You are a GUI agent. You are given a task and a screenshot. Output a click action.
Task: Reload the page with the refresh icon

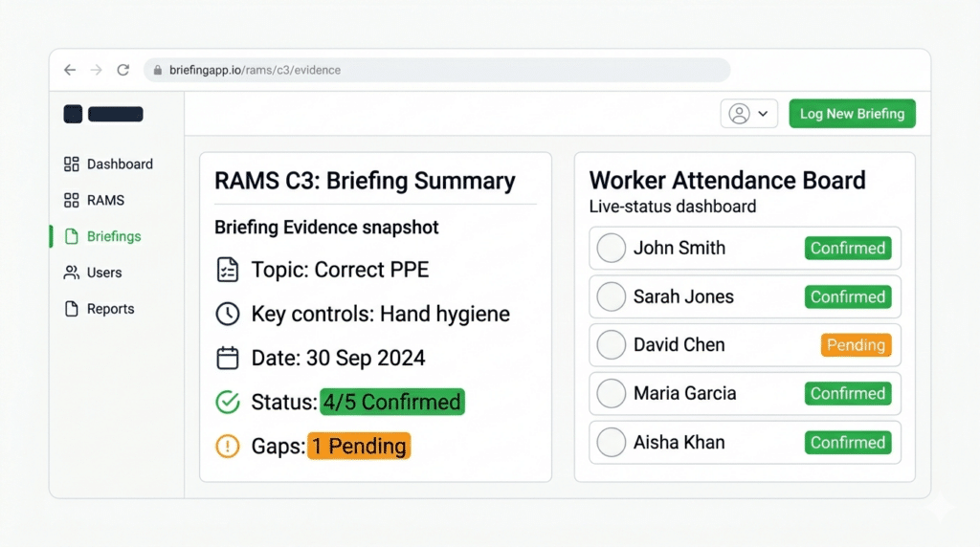[123, 70]
